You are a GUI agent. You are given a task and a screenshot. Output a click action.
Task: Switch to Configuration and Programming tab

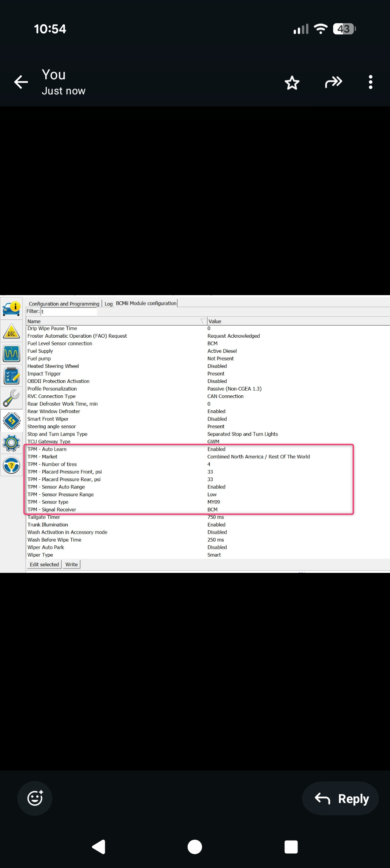point(64,304)
